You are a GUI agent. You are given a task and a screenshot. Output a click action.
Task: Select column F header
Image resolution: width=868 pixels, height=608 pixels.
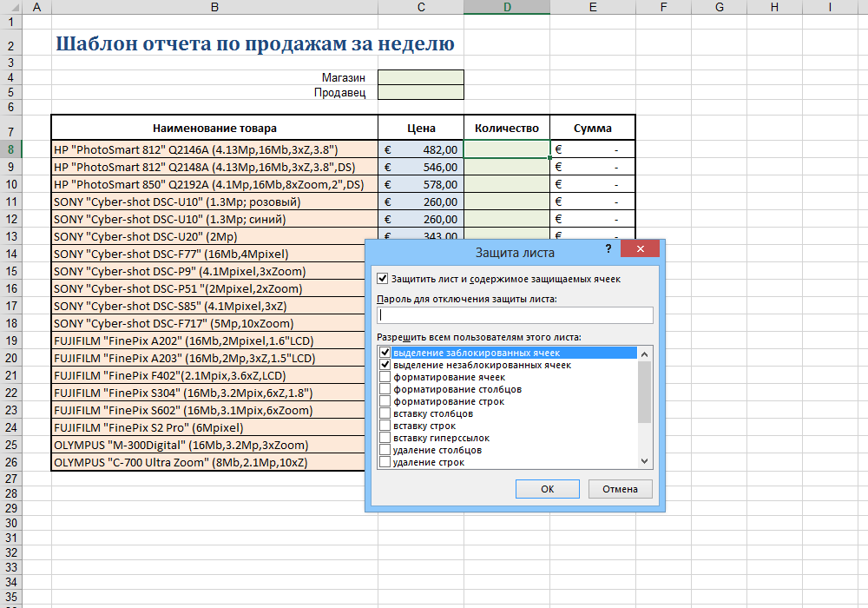pyautogui.click(x=663, y=7)
